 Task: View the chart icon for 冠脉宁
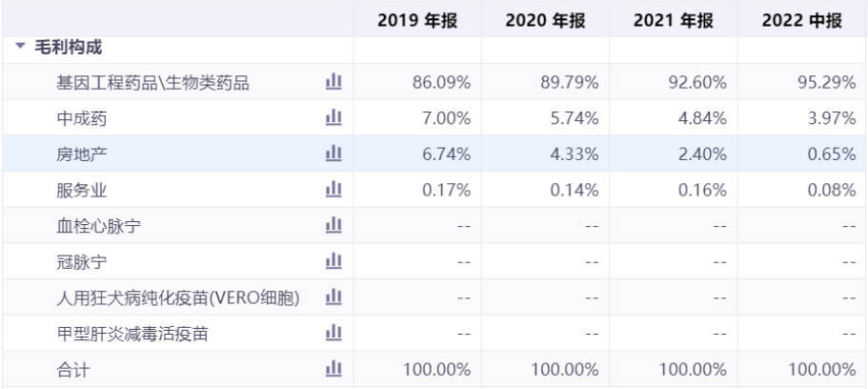pyautogui.click(x=333, y=260)
